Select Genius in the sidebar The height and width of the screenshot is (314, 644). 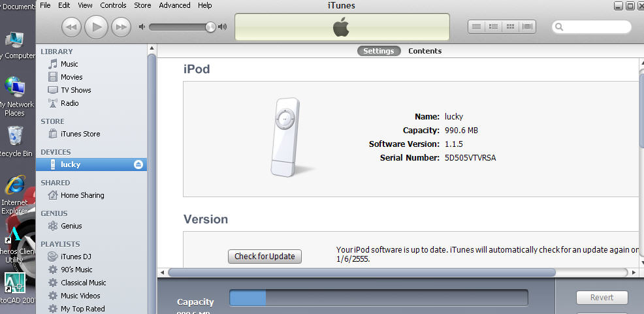(x=71, y=226)
